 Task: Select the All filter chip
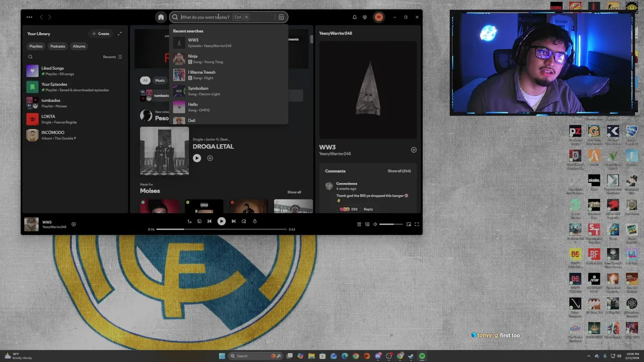145,80
